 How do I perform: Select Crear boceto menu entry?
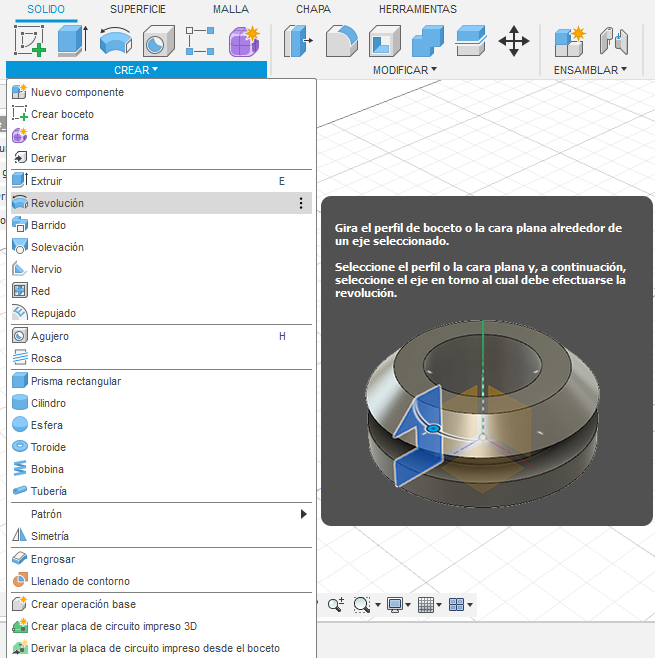pyautogui.click(x=161, y=114)
